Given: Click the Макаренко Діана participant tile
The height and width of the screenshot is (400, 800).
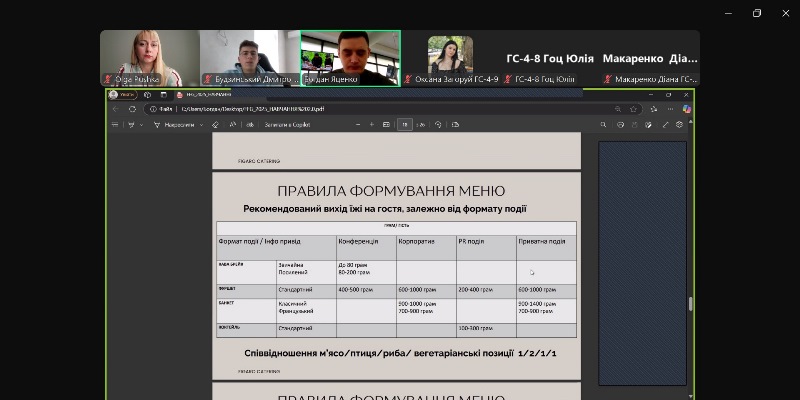Looking at the screenshot, I should (x=650, y=58).
